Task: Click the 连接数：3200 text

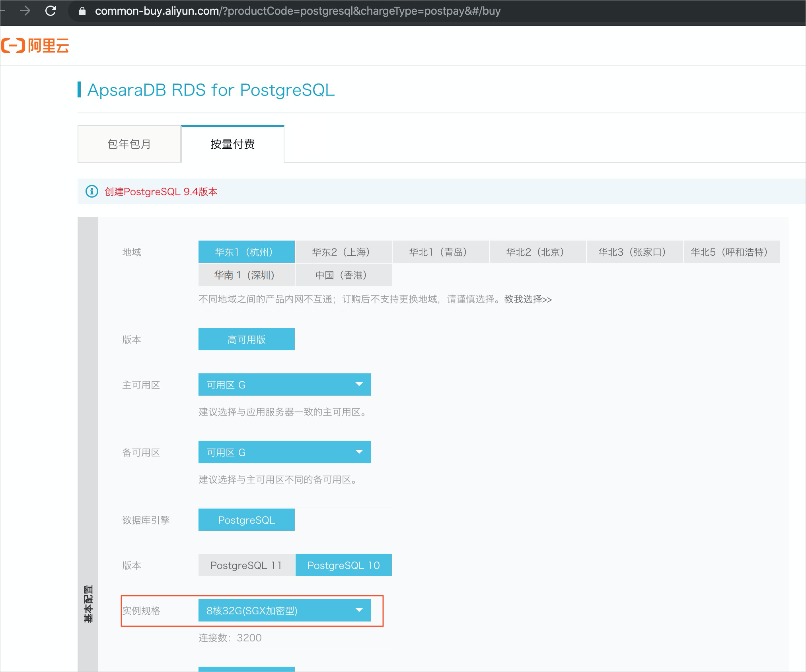Action: 230,638
